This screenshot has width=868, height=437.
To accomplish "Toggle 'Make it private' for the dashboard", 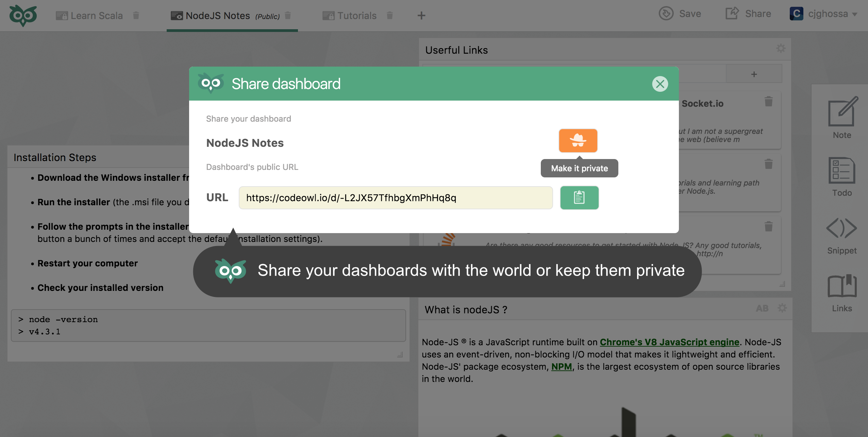I will (578, 140).
